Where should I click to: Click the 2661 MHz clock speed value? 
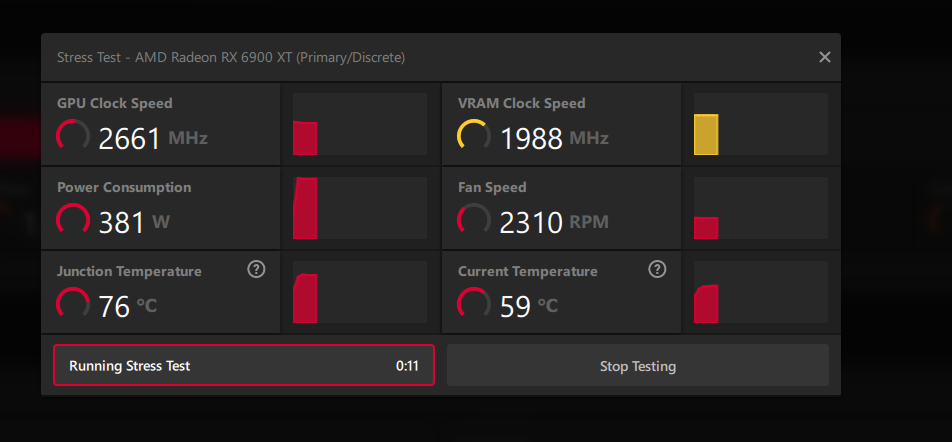click(129, 138)
